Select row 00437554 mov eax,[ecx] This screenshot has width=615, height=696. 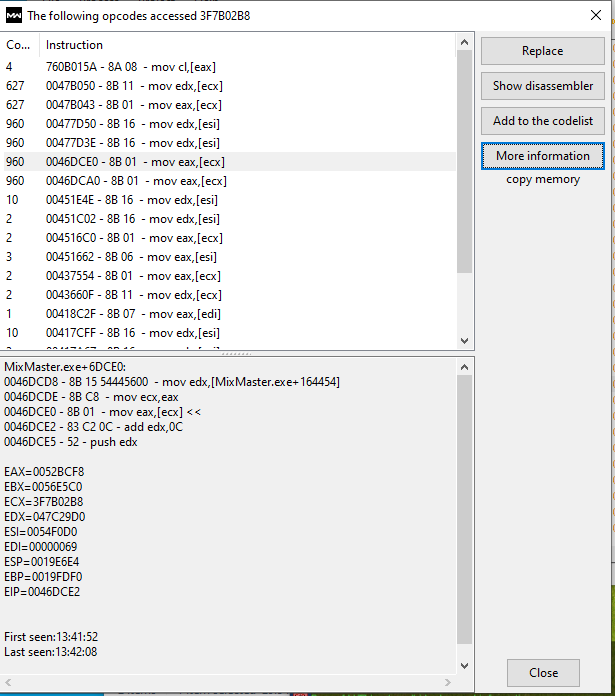229,276
